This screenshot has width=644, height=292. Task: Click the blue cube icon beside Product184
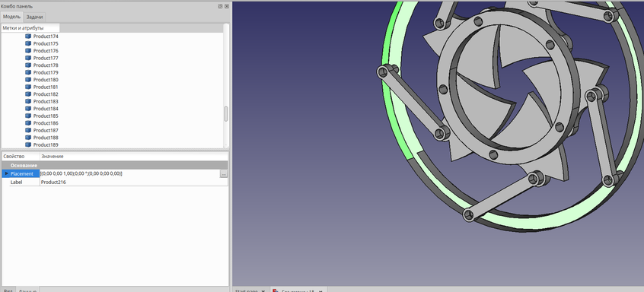click(x=28, y=109)
